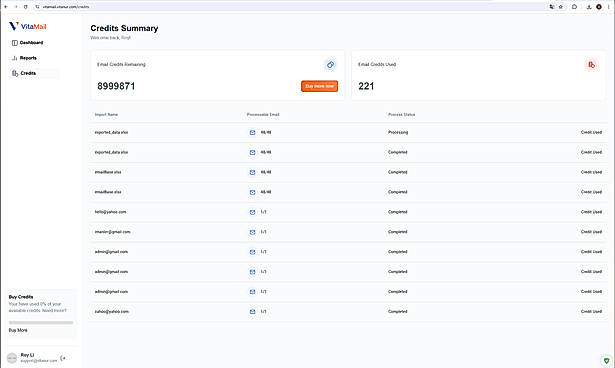
Task: Click the Processing status text
Action: pyautogui.click(x=398, y=133)
